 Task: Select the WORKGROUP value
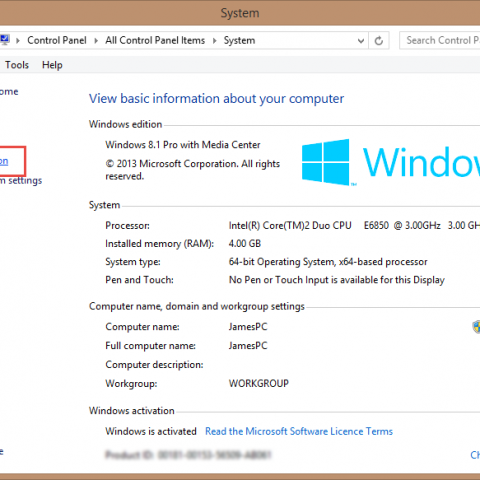coord(259,383)
